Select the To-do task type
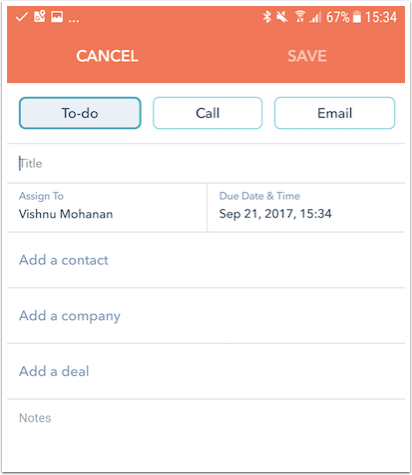The height and width of the screenshot is (475, 412). 80,113
